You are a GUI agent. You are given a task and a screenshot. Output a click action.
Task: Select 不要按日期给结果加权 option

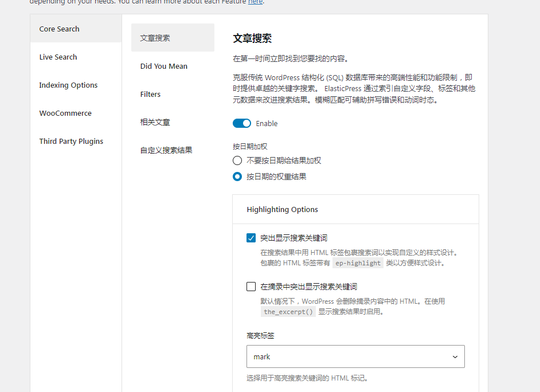pyautogui.click(x=237, y=160)
